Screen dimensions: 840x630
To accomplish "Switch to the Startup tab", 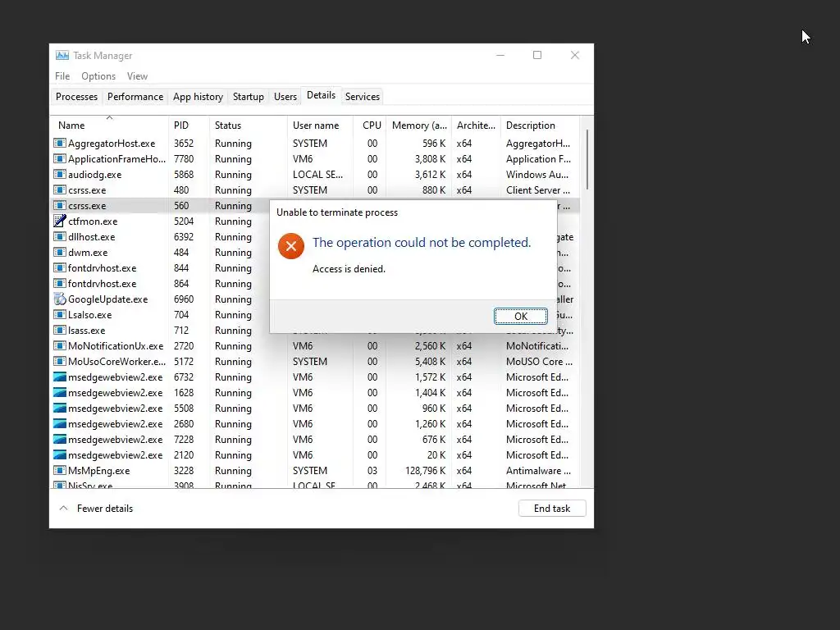I will 248,97.
